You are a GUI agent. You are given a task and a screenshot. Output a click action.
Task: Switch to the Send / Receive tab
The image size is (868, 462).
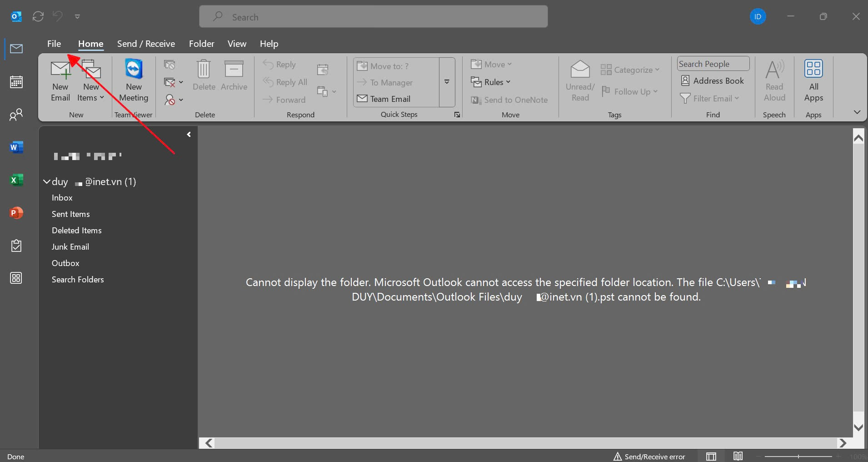[146, 44]
